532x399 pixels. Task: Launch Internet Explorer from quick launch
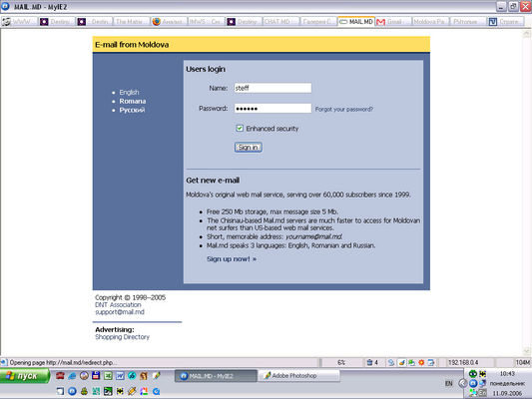tap(72, 376)
